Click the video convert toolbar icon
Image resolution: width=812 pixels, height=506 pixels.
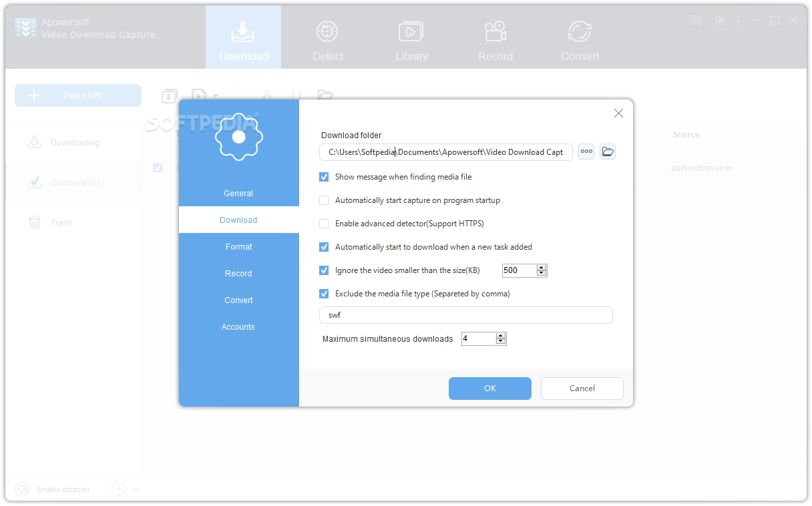tap(198, 96)
